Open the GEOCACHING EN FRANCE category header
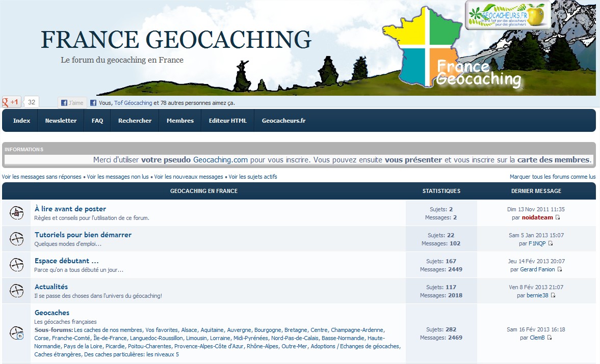The height and width of the screenshot is (364, 600). [x=204, y=191]
